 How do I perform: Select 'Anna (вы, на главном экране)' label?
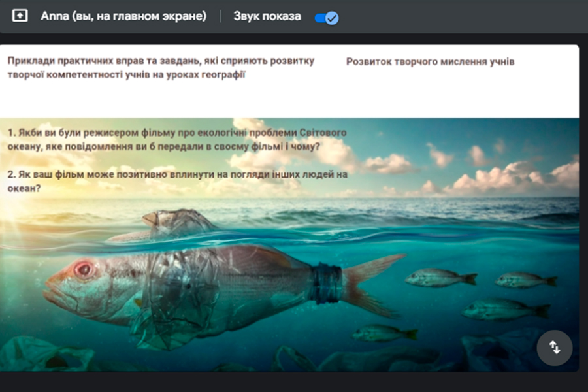tap(123, 16)
